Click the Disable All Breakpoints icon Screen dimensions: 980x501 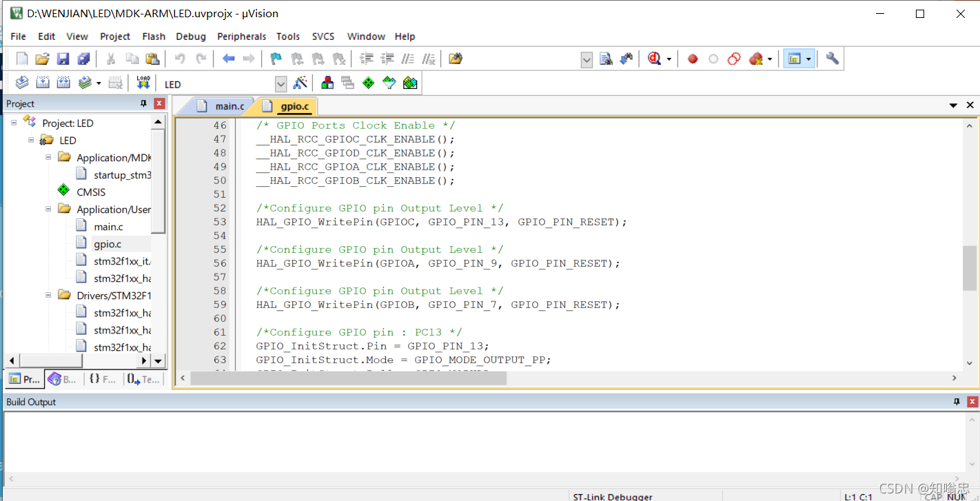pyautogui.click(x=734, y=59)
